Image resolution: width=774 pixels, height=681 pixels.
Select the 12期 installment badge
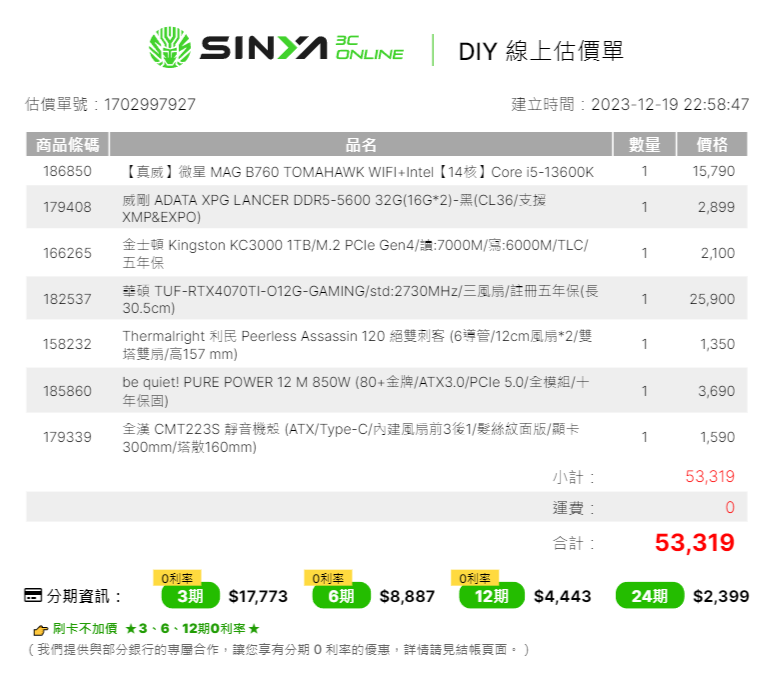(491, 596)
